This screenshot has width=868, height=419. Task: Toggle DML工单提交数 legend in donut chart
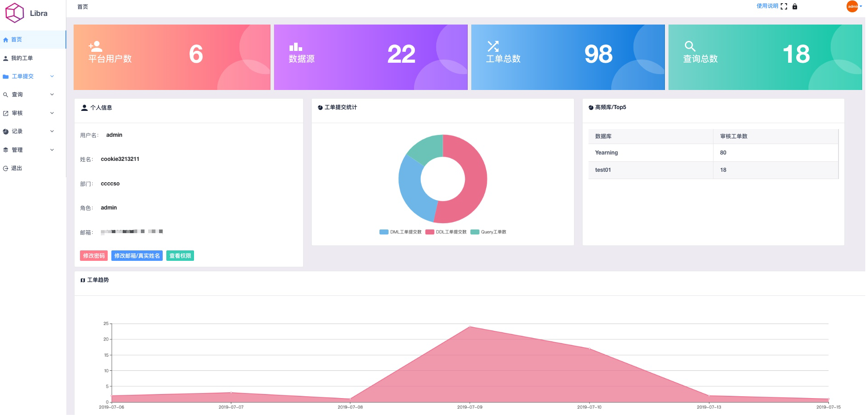pos(400,232)
